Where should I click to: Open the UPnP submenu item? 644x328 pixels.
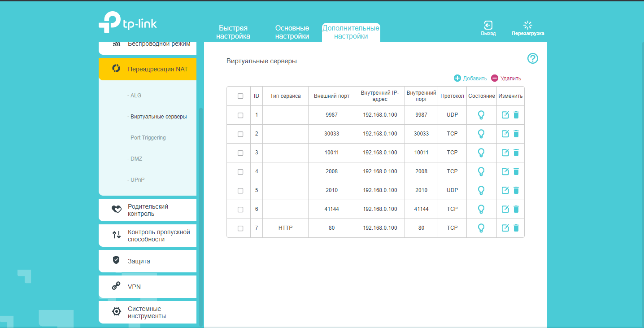(x=136, y=180)
